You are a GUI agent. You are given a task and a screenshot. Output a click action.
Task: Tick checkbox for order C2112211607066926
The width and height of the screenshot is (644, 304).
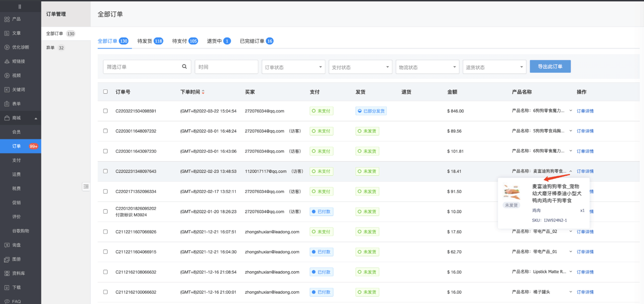click(x=106, y=232)
